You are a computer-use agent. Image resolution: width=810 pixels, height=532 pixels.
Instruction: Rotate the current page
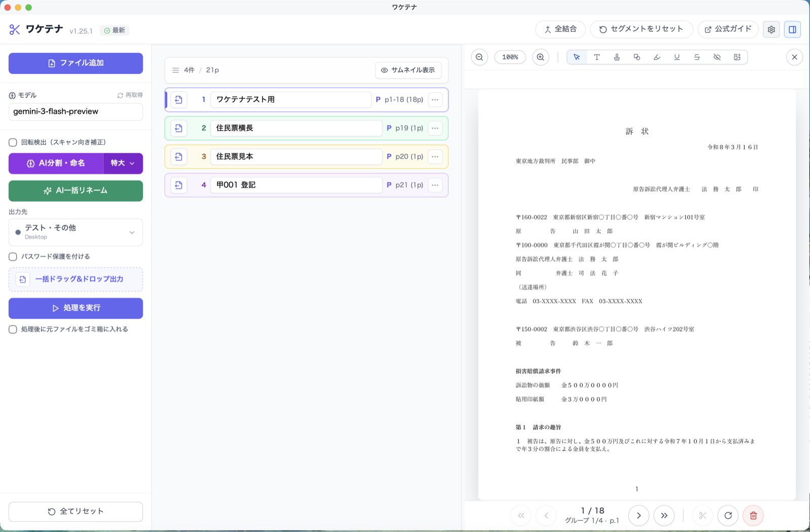coord(728,516)
